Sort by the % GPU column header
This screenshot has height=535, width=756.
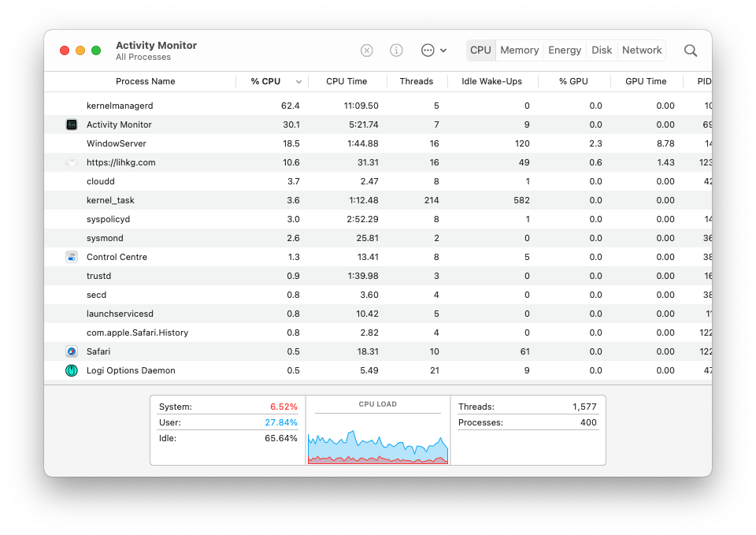573,81
